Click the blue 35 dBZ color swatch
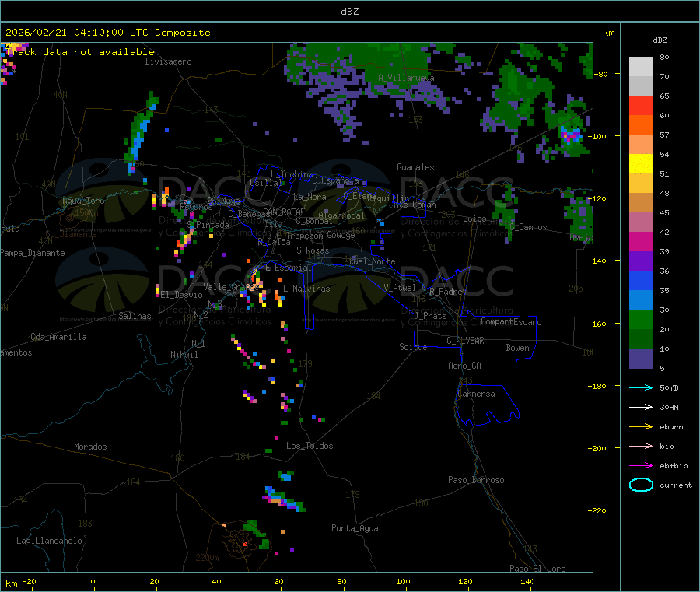The width and height of the screenshot is (700, 592). point(641,280)
